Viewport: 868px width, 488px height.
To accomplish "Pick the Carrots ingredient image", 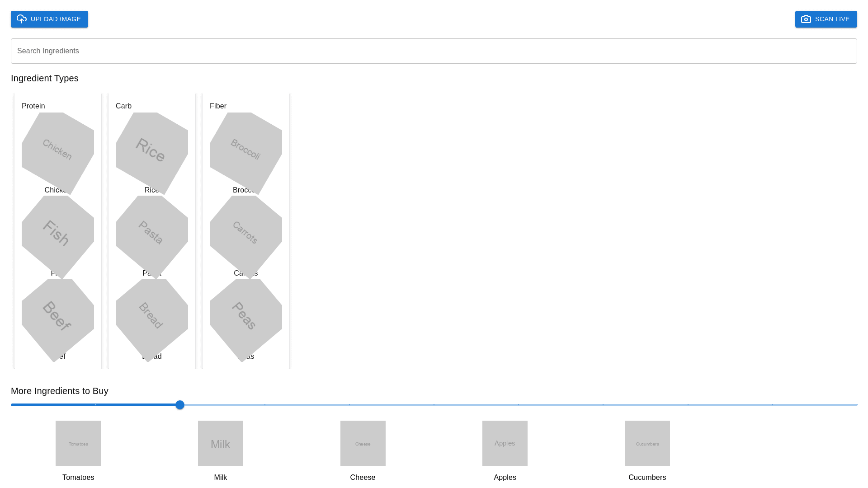I will coord(246,233).
